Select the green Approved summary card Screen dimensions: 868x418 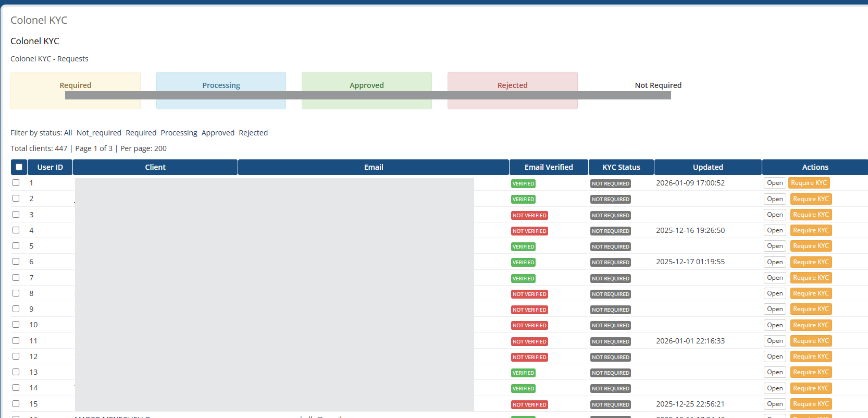tap(367, 85)
